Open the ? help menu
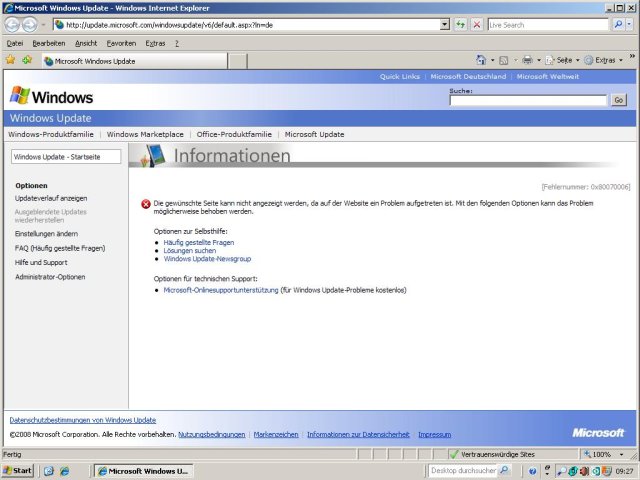 tap(177, 43)
